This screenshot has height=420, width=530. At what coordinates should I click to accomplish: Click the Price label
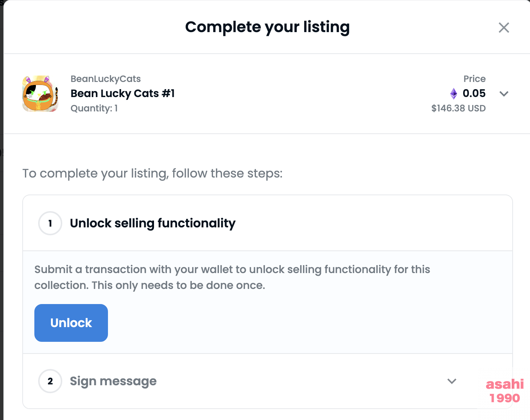tap(475, 79)
